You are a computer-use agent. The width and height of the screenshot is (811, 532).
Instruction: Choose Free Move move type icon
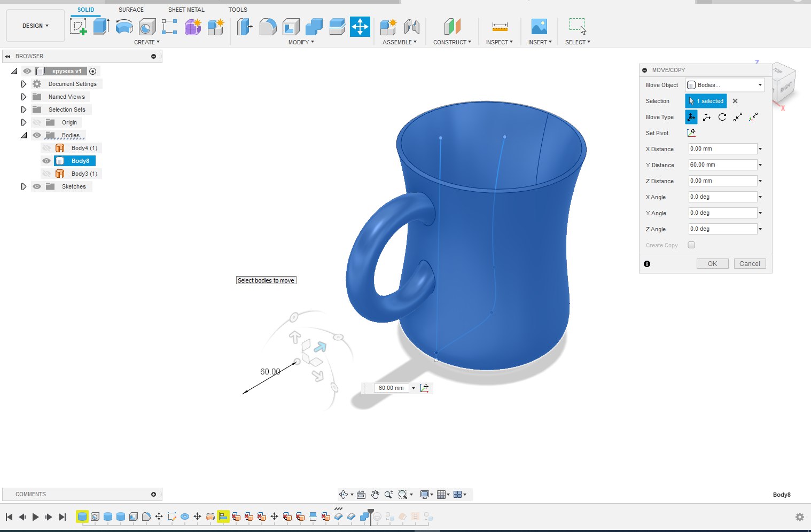(691, 117)
